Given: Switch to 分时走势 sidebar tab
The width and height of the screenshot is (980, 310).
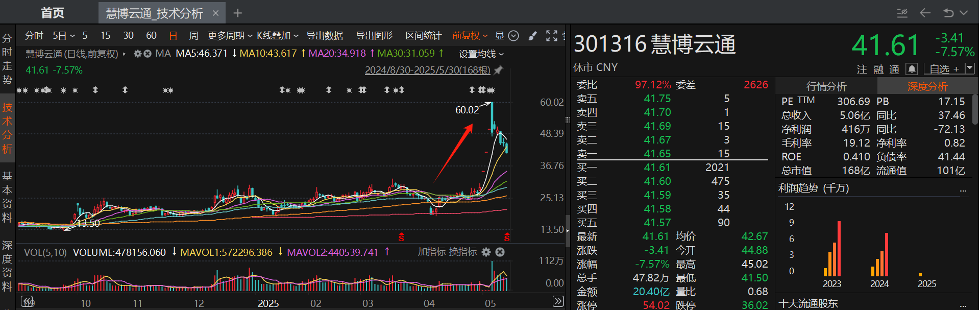Looking at the screenshot, I should (x=7, y=59).
